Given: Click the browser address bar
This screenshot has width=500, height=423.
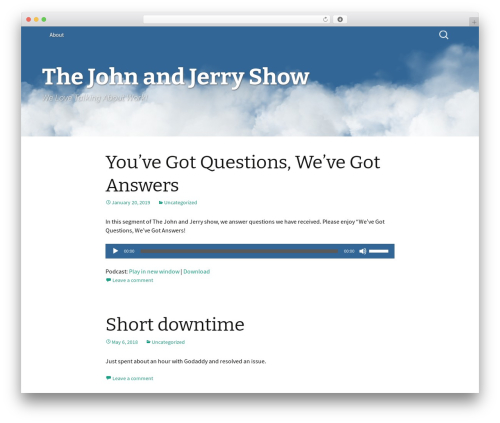Looking at the screenshot, I should 237,19.
